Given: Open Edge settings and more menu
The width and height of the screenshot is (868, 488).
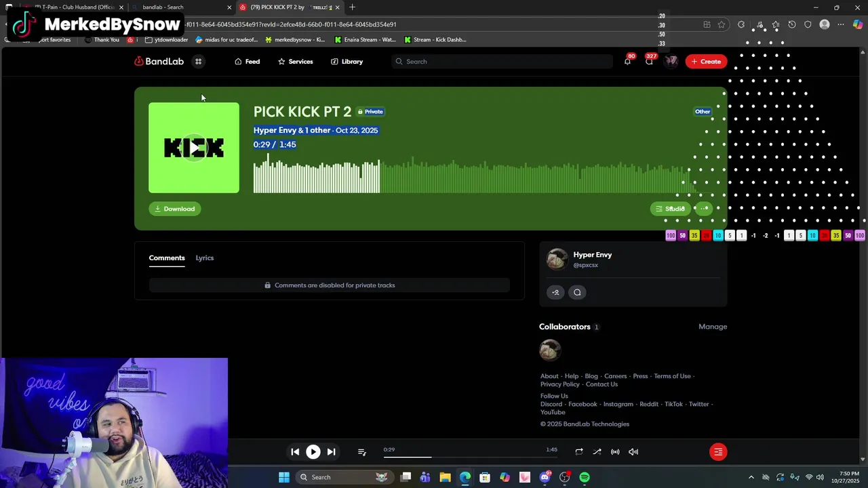Looking at the screenshot, I should [841, 24].
